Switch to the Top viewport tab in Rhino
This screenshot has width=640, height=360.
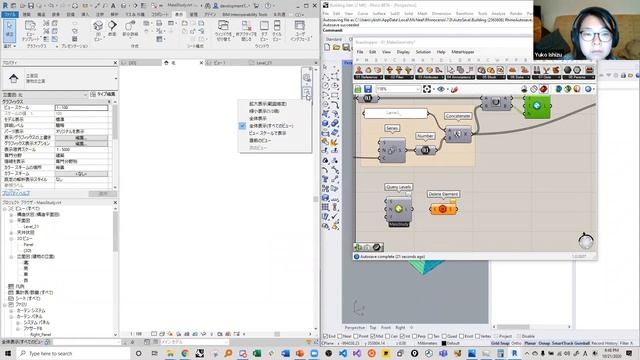click(x=373, y=327)
